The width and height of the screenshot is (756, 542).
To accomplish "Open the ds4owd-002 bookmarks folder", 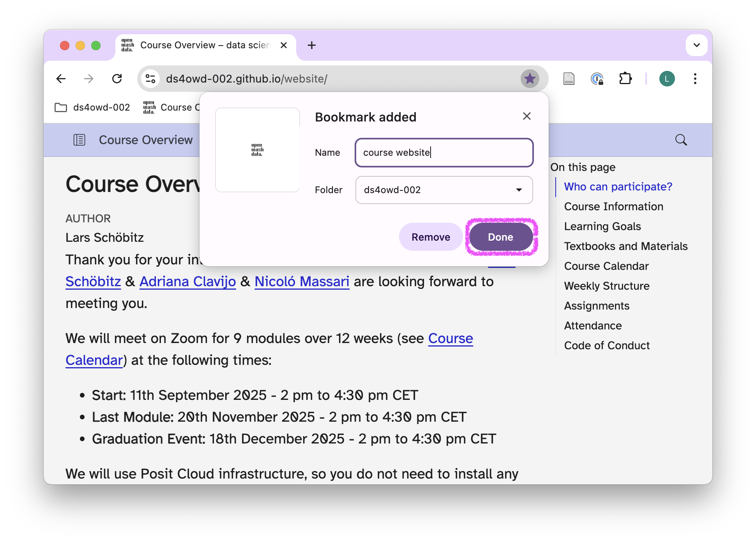I will pos(92,107).
